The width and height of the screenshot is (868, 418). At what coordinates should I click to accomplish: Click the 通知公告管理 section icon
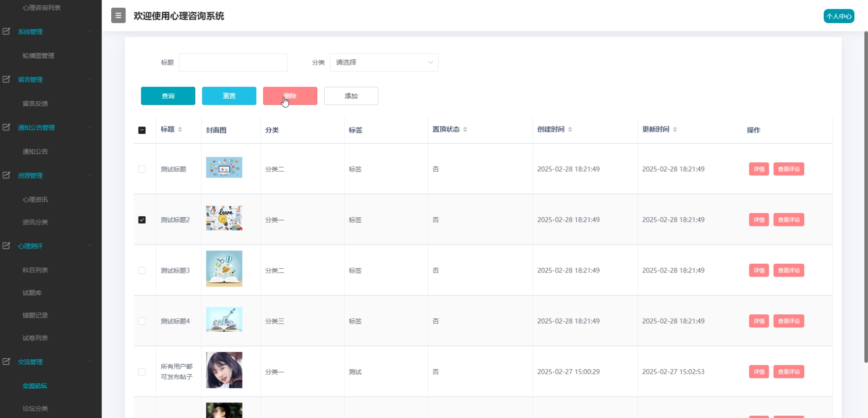click(x=6, y=127)
